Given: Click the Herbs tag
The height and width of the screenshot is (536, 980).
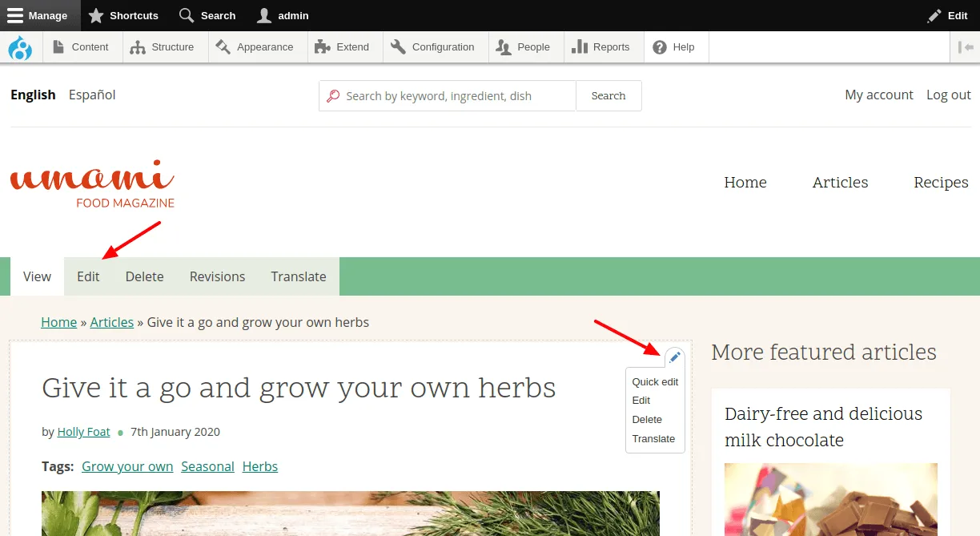Looking at the screenshot, I should pos(260,466).
